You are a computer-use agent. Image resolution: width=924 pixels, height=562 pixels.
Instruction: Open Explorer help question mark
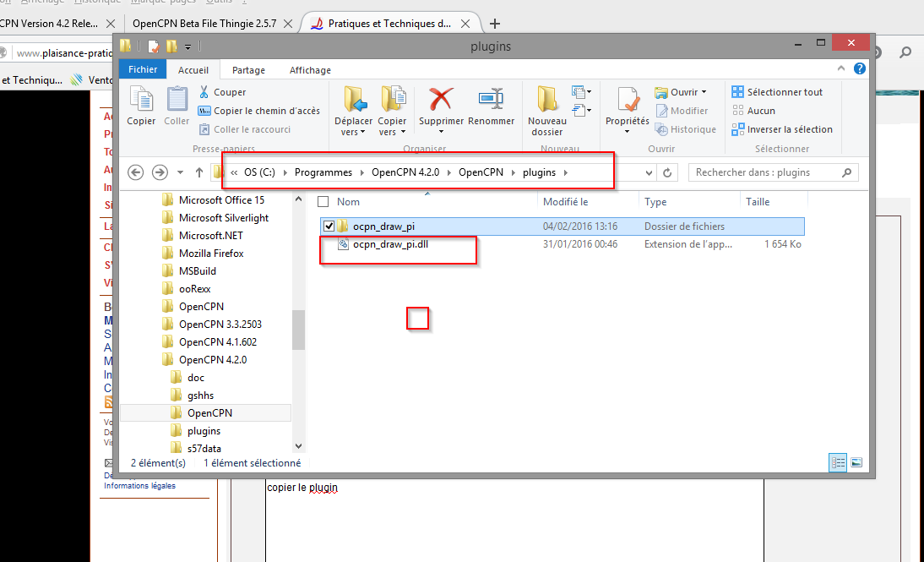pos(860,68)
